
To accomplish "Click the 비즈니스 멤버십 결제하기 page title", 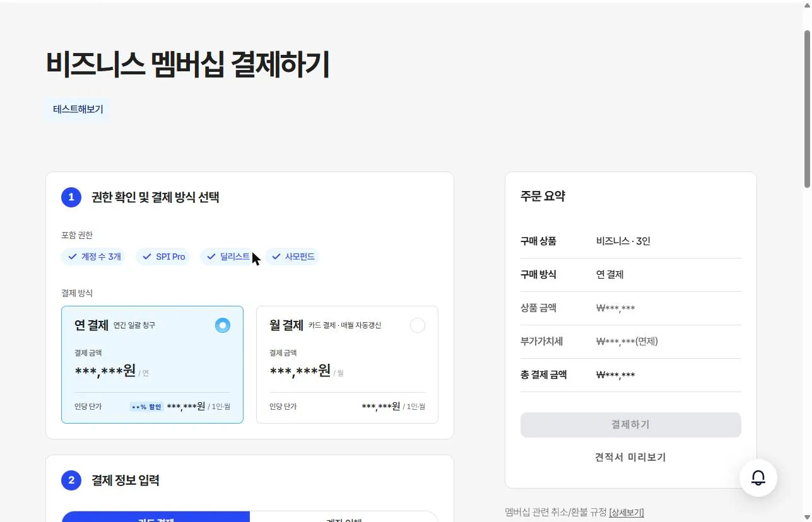I will 188,64.
